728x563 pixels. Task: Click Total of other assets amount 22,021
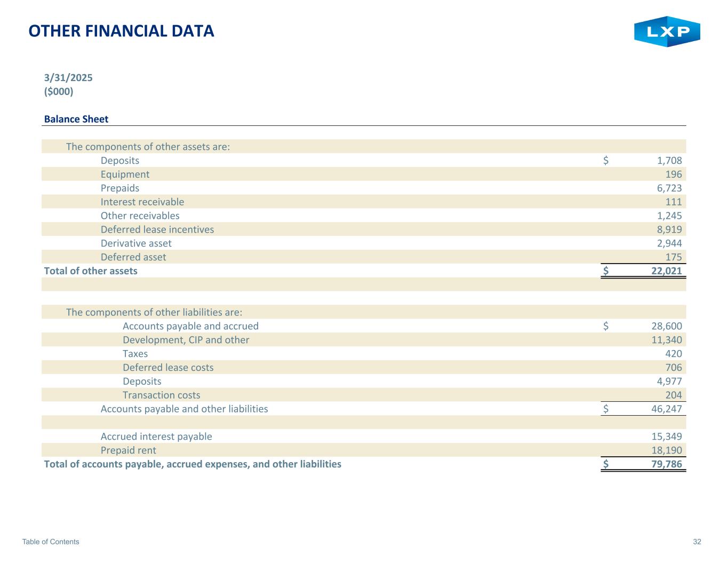pyautogui.click(x=667, y=271)
